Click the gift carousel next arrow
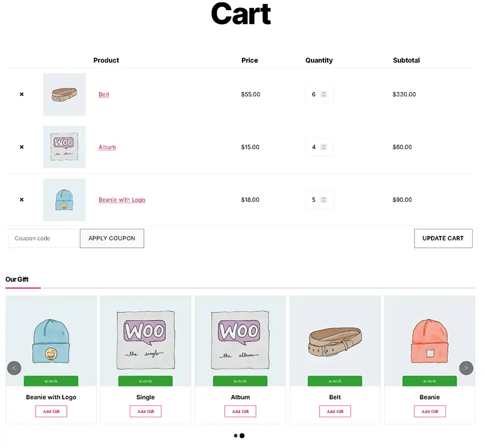Viewport: 485px width, 448px height. [x=466, y=368]
